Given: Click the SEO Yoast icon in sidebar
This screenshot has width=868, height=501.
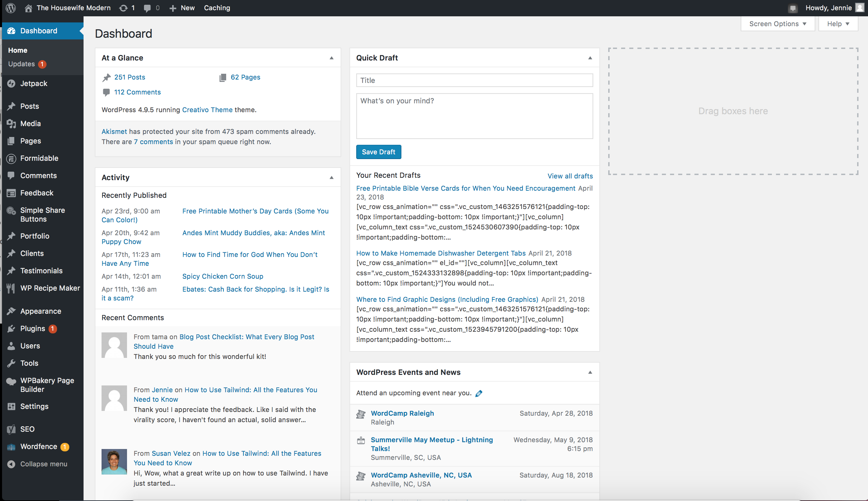Looking at the screenshot, I should [x=11, y=429].
